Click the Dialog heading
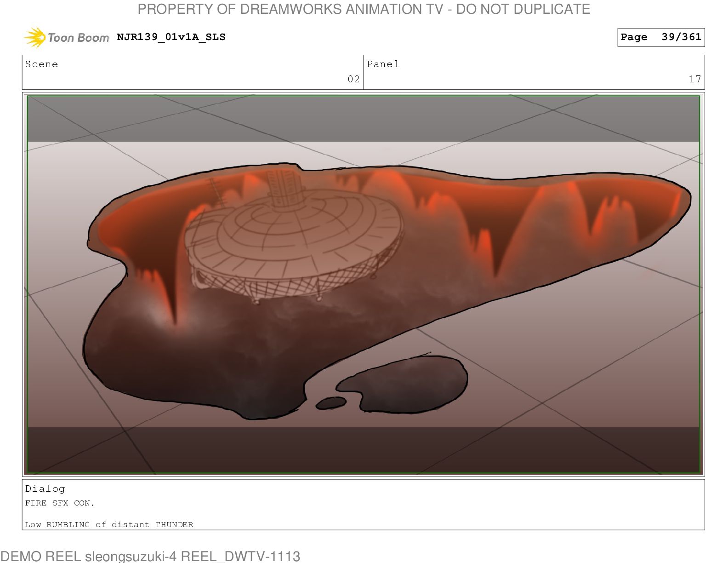This screenshot has height=563, width=728. pos(45,488)
